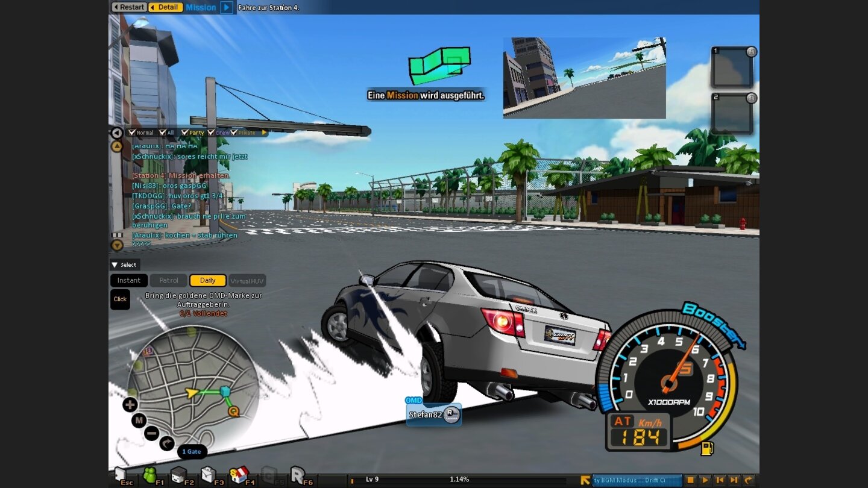Open the full map with the M button
The image size is (868, 488).
[139, 420]
